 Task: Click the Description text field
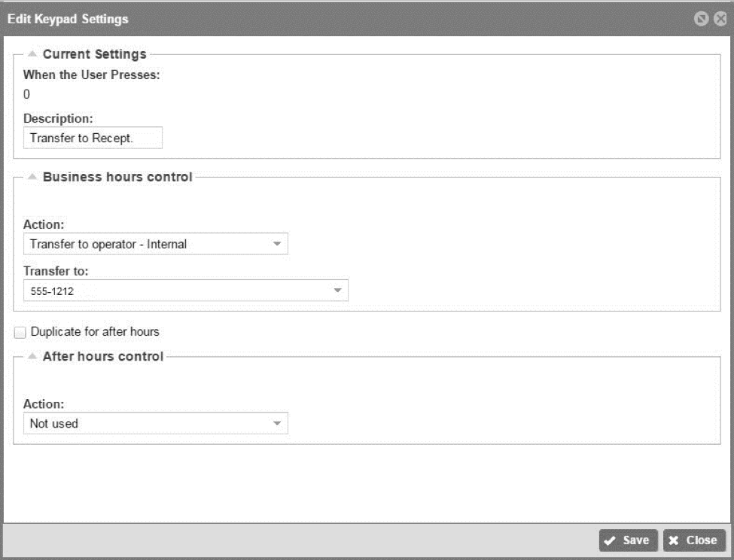coord(93,138)
